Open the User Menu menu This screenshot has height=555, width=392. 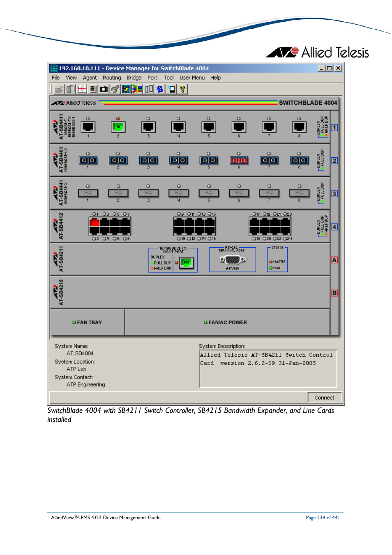click(192, 78)
